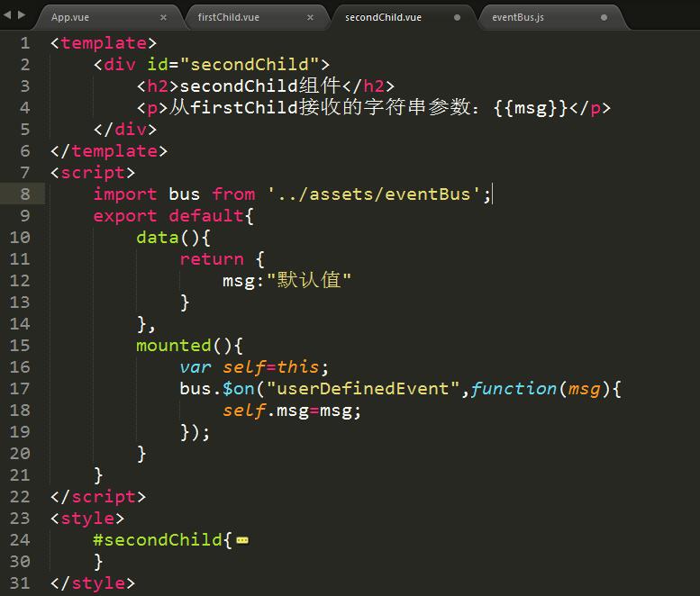Click the closing '</style>' tag
Viewport: 700px width, 596px height.
click(93, 583)
